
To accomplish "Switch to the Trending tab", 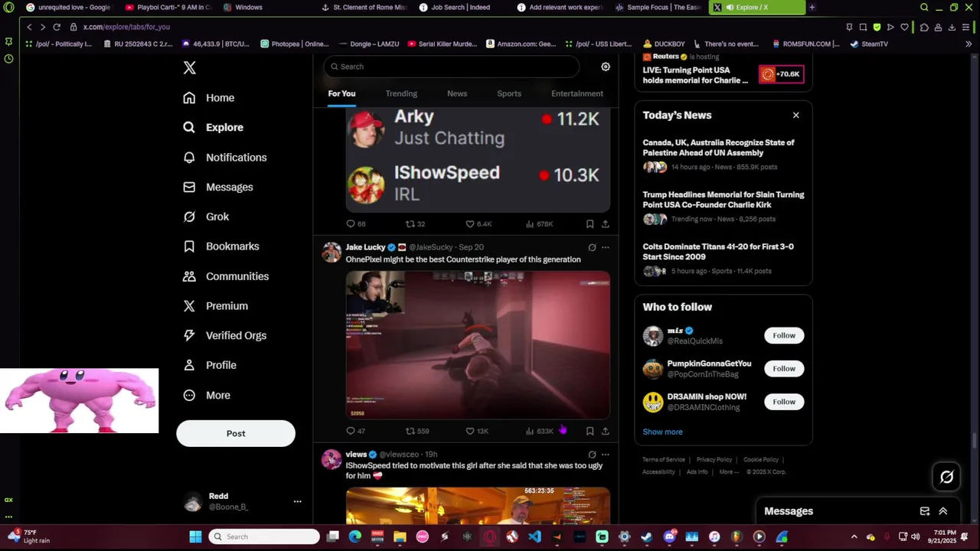I will point(401,93).
